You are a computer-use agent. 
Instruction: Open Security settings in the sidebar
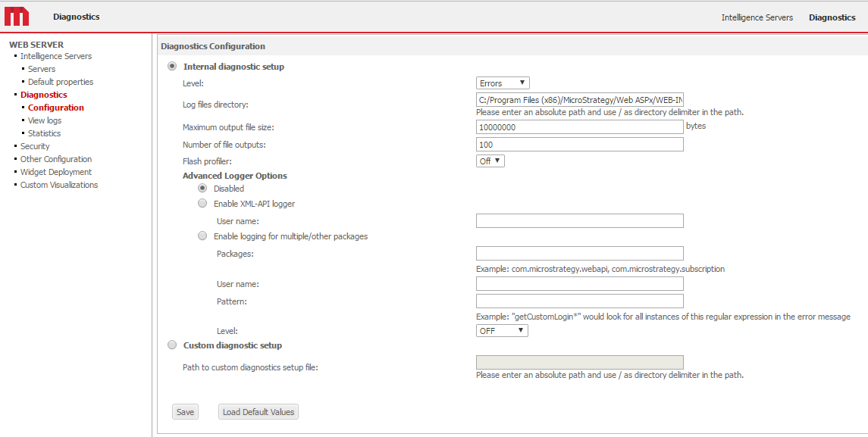point(35,146)
